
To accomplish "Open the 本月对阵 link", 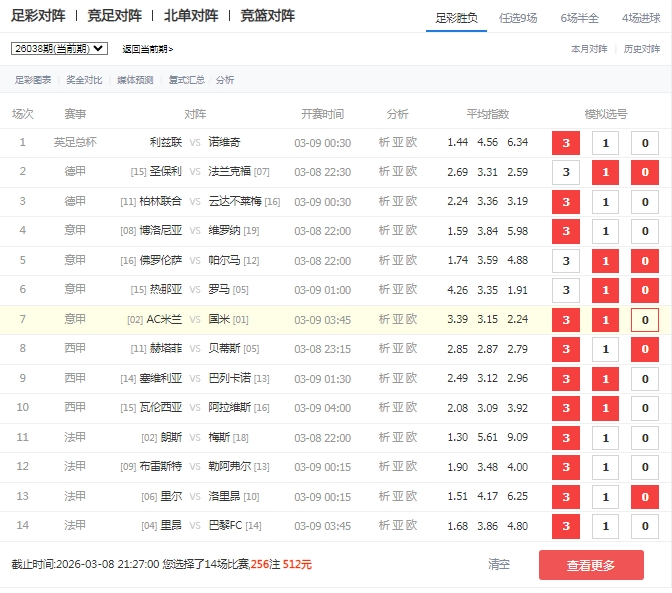I will tap(589, 49).
